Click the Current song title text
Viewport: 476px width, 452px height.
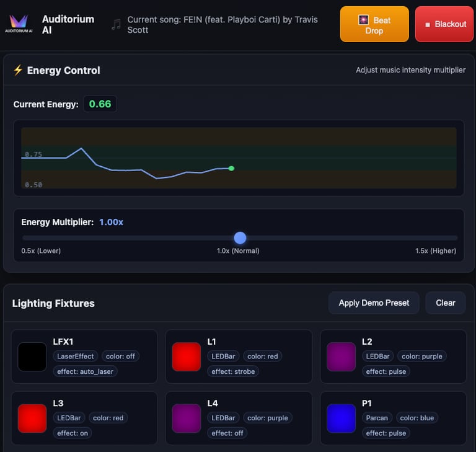coord(223,25)
